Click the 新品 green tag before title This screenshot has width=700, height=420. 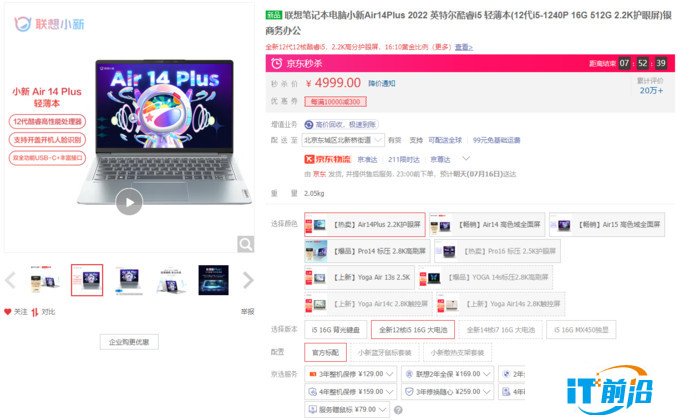point(274,15)
